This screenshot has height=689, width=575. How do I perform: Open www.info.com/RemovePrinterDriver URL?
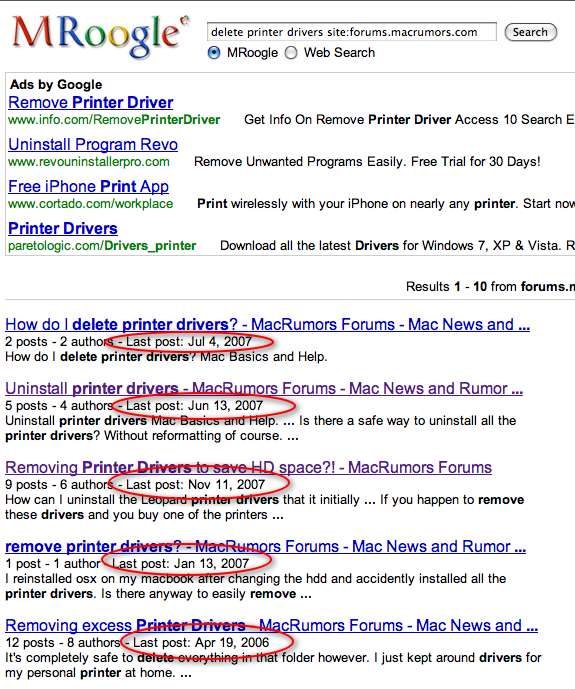114,120
